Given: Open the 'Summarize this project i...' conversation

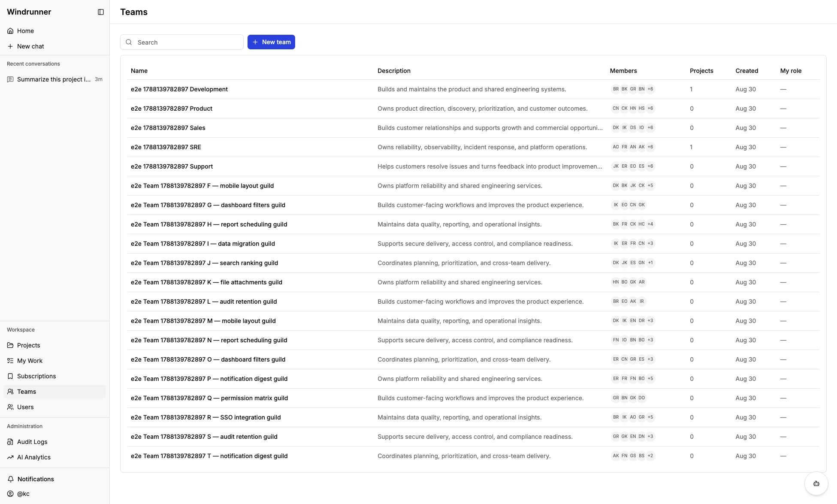Looking at the screenshot, I should pos(54,79).
